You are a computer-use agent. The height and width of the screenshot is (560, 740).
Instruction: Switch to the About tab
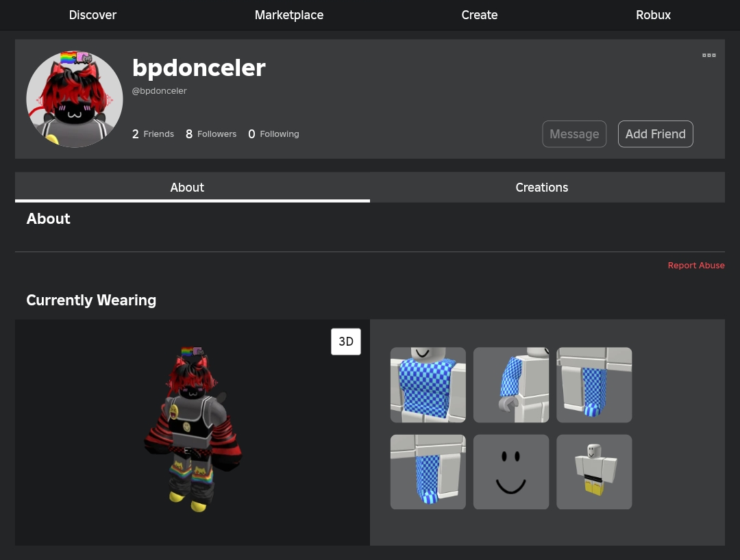point(193,187)
